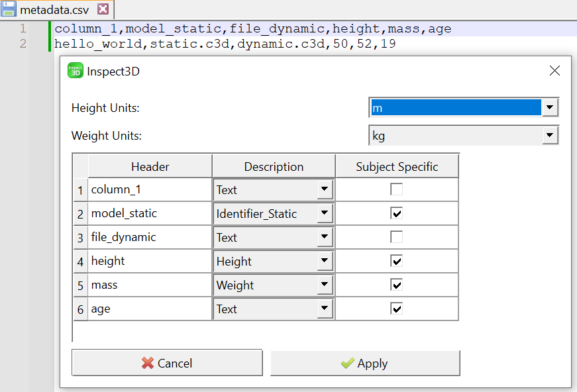Expand the Weight Units kg dropdown
This screenshot has height=392, width=577.
point(464,136)
